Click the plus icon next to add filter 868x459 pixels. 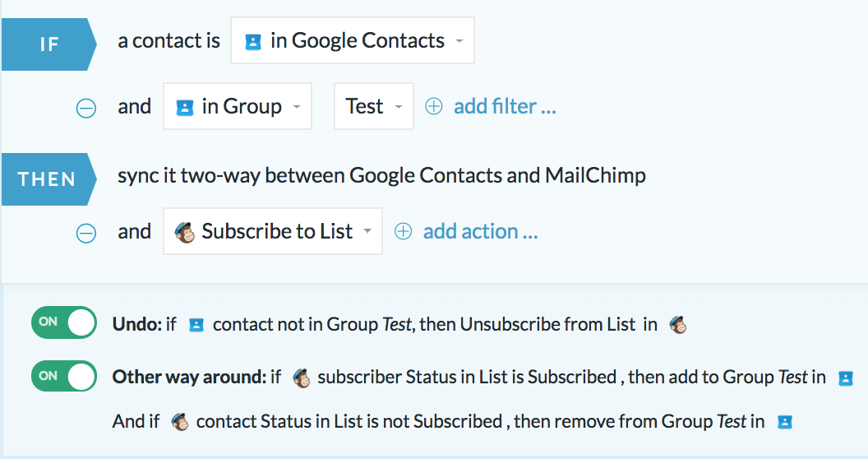click(x=433, y=106)
